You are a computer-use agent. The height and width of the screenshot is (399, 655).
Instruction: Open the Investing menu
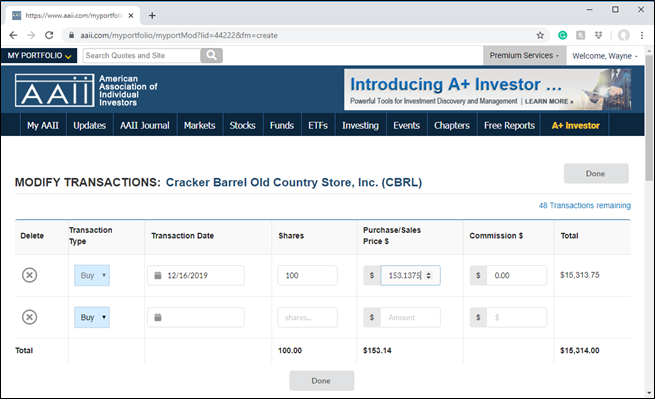361,125
